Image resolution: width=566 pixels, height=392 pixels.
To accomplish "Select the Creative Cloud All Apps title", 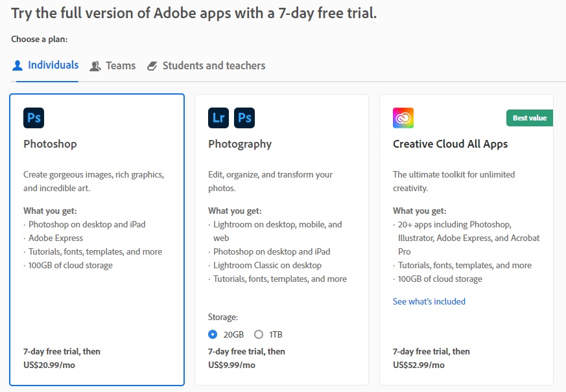I will (450, 144).
